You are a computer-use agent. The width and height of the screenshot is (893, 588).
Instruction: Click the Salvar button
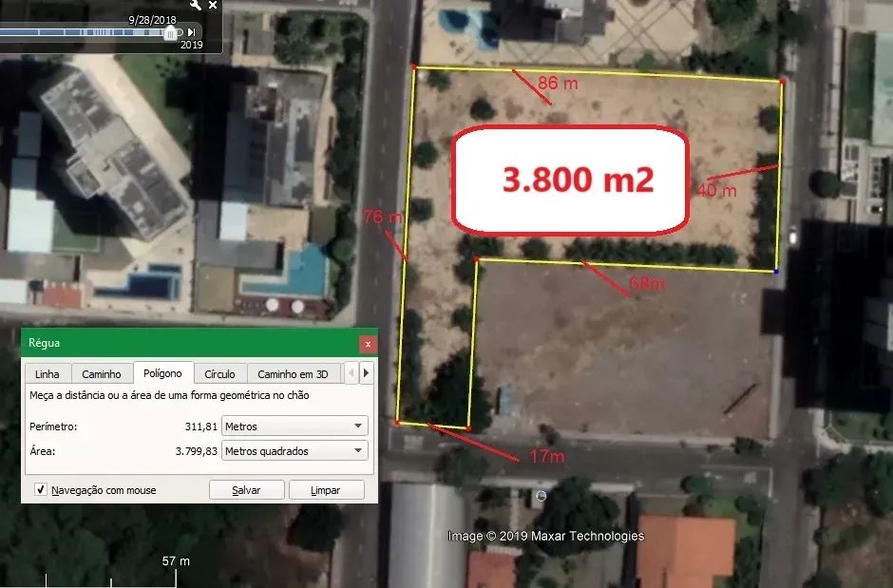coord(246,490)
